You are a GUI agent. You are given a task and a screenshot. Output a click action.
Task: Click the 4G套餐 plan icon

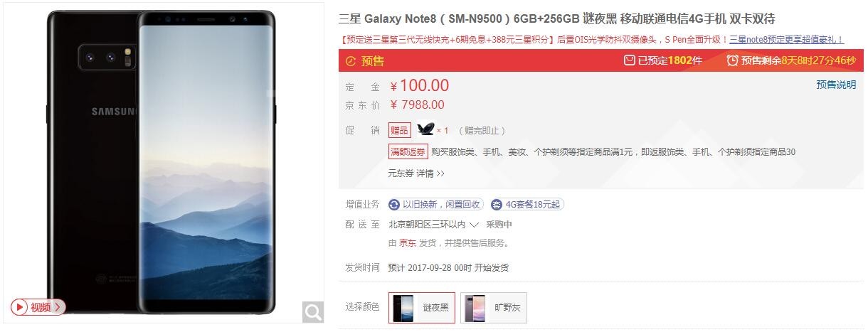497,205
